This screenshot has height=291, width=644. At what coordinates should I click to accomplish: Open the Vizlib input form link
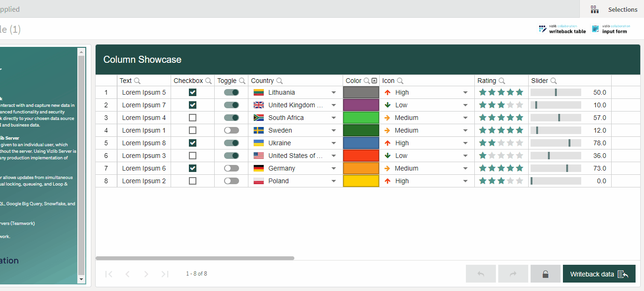[611, 29]
